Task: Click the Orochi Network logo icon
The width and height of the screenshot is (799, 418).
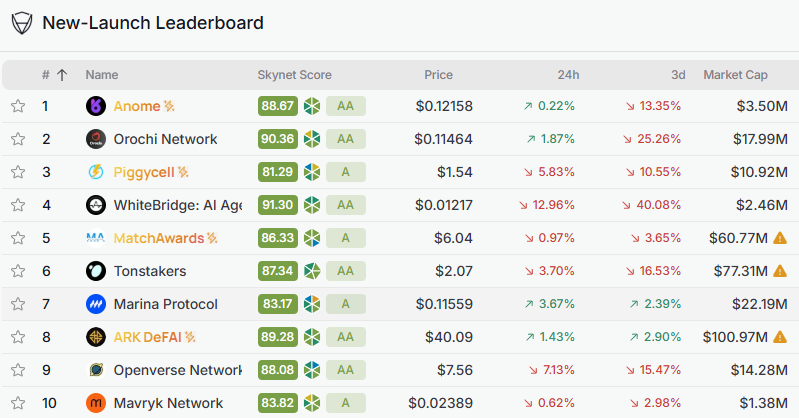Action: coord(95,139)
